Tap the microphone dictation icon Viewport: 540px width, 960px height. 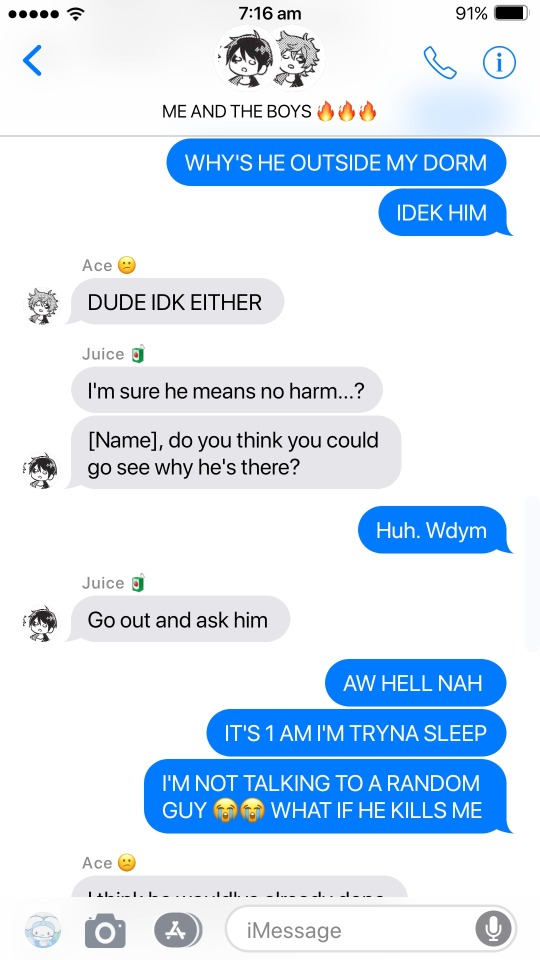[493, 931]
